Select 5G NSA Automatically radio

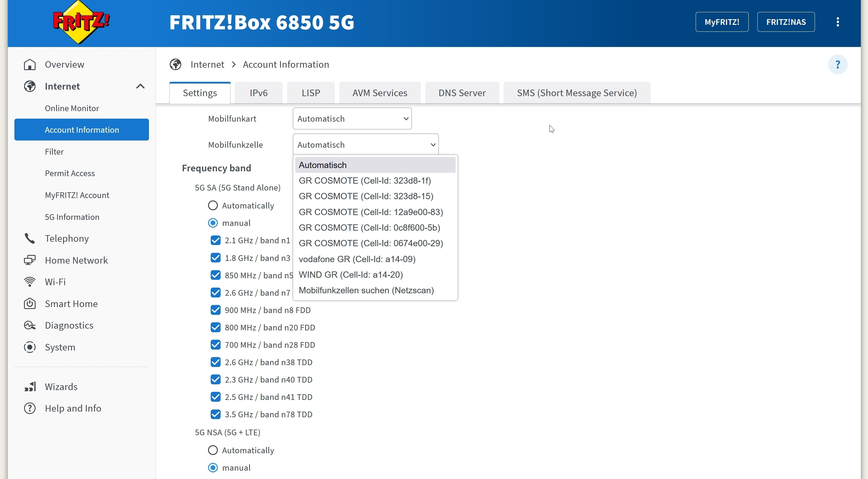213,450
